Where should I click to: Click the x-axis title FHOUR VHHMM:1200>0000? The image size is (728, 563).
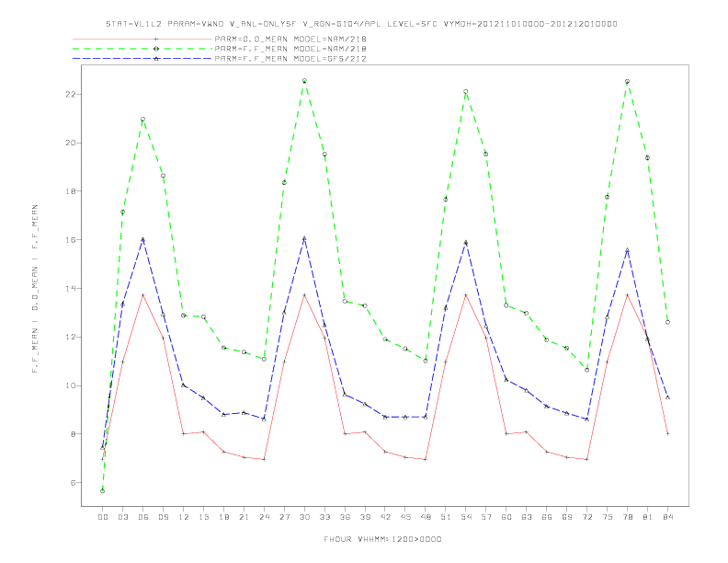click(382, 539)
